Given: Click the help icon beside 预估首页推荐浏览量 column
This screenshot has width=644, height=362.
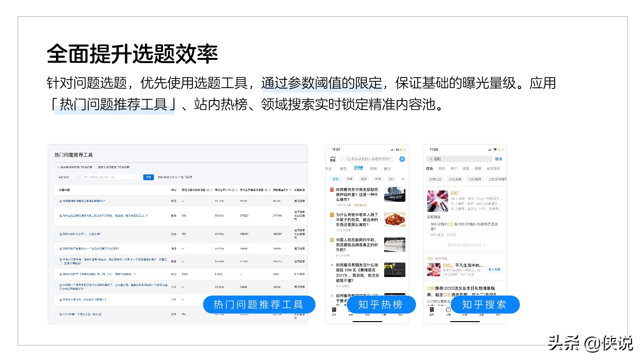Looking at the screenshot, I should 266,190.
